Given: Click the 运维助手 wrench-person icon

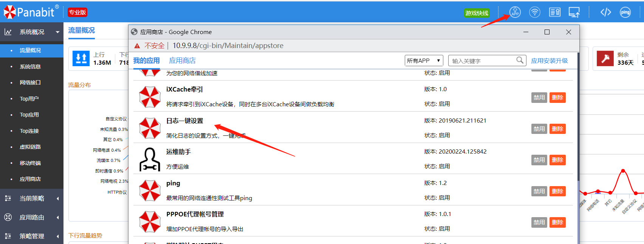Looking at the screenshot, I should coord(150,159).
